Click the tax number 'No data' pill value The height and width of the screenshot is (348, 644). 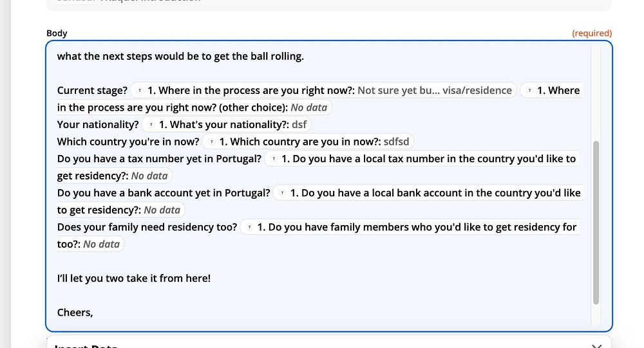(149, 176)
